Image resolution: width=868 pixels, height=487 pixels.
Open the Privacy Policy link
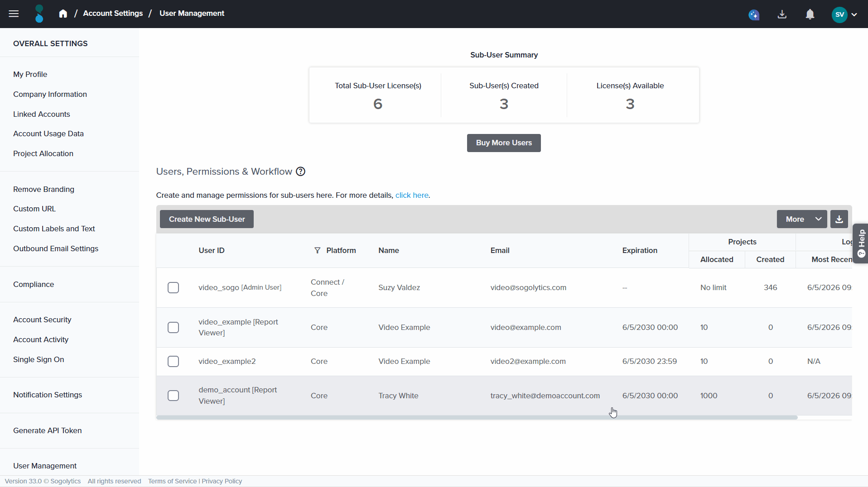click(222, 481)
